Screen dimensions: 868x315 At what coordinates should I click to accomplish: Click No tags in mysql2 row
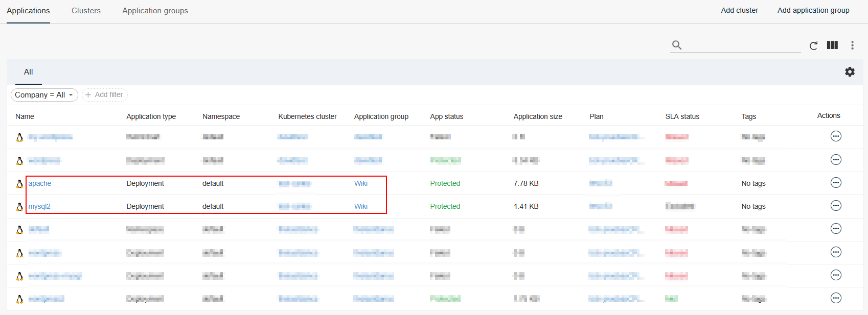pos(753,206)
